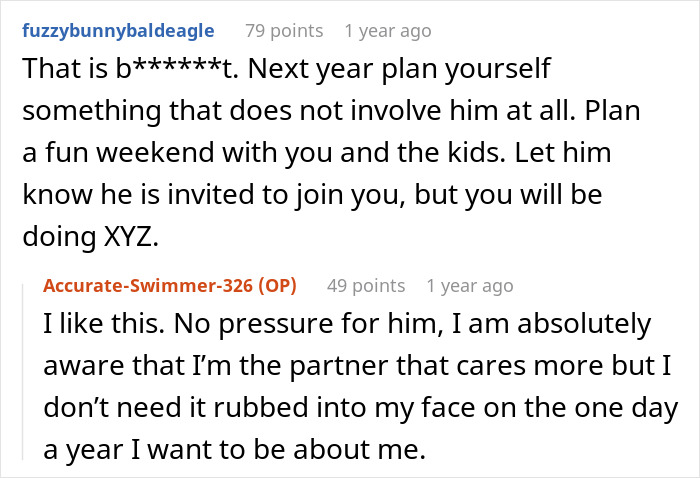Screen dimensions: 700x478
Task: Click the text XYZ in top comment
Action: [x=131, y=237]
